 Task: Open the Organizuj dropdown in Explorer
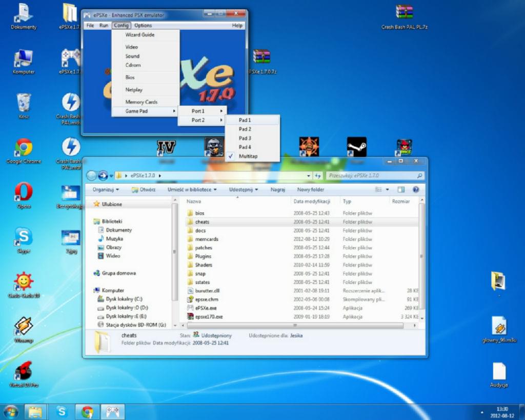pyautogui.click(x=106, y=190)
